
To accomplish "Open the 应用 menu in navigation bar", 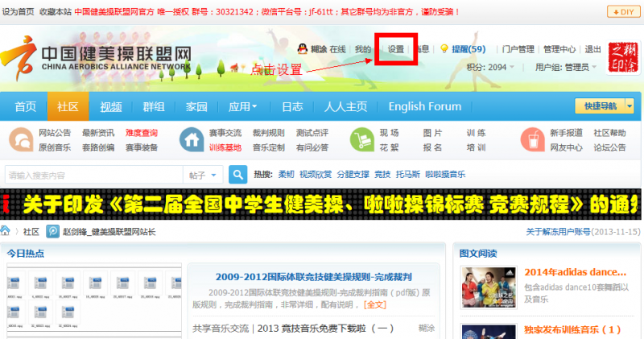I will coord(242,106).
